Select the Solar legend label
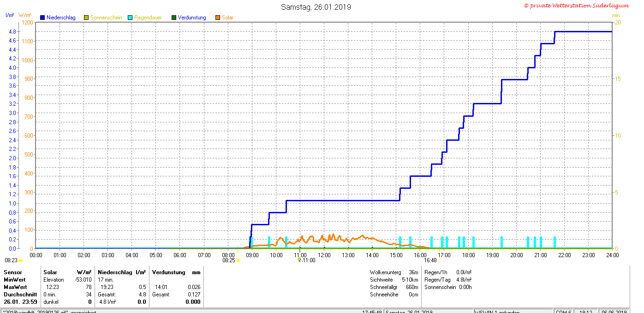The width and height of the screenshot is (644, 313). point(227,18)
